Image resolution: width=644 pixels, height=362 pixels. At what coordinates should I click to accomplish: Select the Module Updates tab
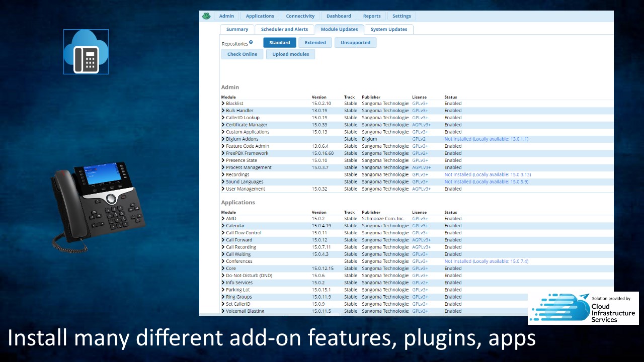[x=340, y=29]
